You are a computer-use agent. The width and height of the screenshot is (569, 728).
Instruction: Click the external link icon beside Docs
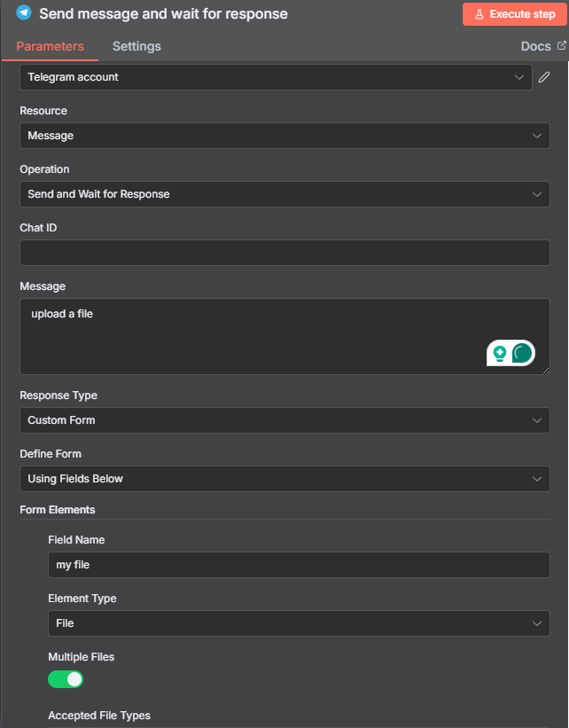point(561,45)
